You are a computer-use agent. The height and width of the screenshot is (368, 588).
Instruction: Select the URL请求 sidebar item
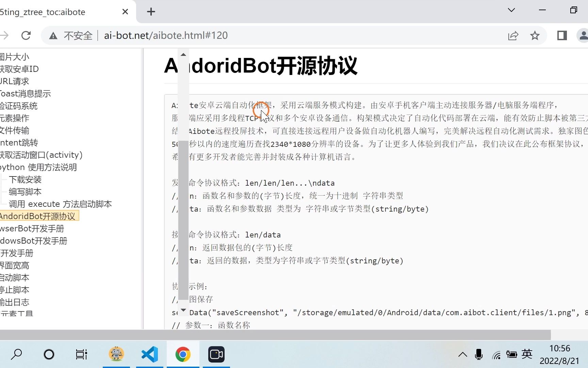15,81
